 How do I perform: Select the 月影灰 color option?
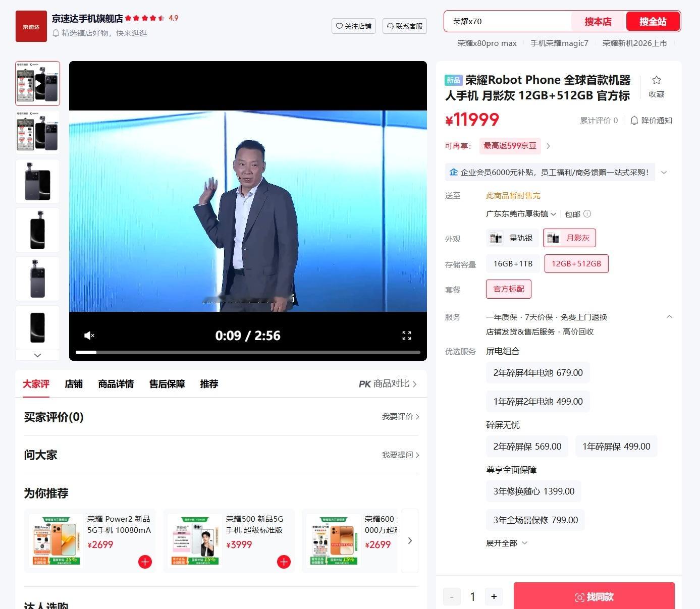pos(569,238)
